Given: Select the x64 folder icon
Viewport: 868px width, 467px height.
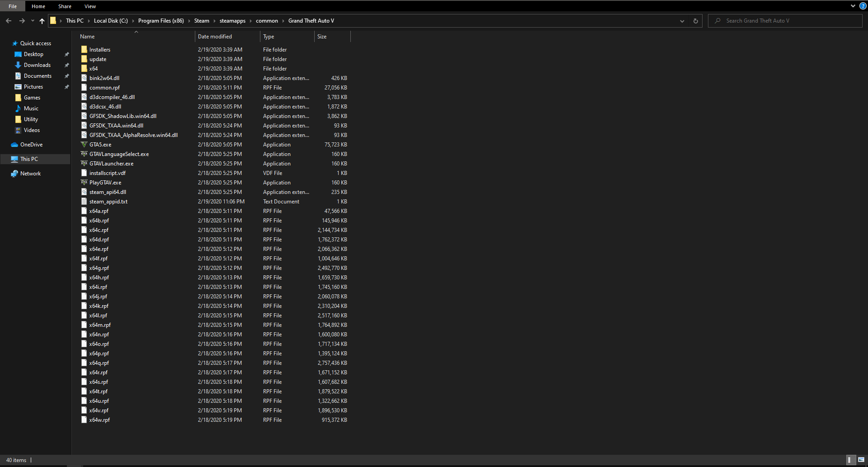Looking at the screenshot, I should coord(84,69).
